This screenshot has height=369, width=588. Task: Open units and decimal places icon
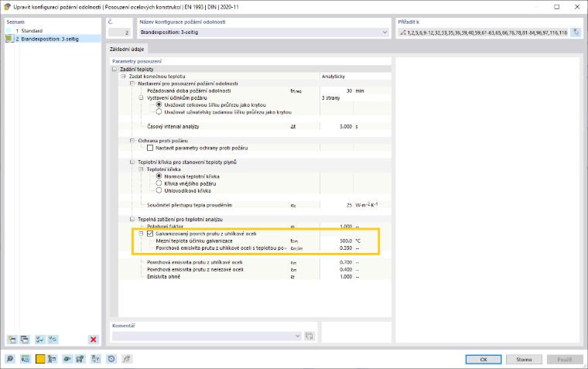tap(25, 359)
